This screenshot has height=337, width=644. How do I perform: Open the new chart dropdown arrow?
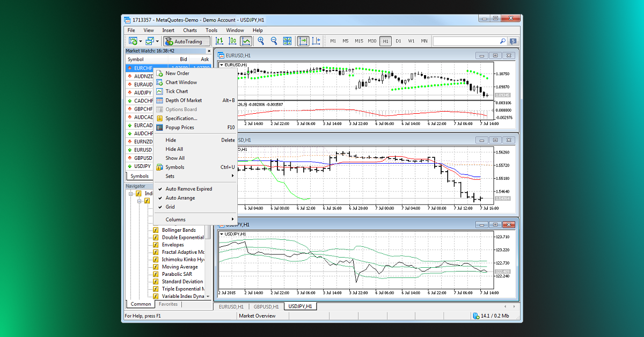pos(140,41)
